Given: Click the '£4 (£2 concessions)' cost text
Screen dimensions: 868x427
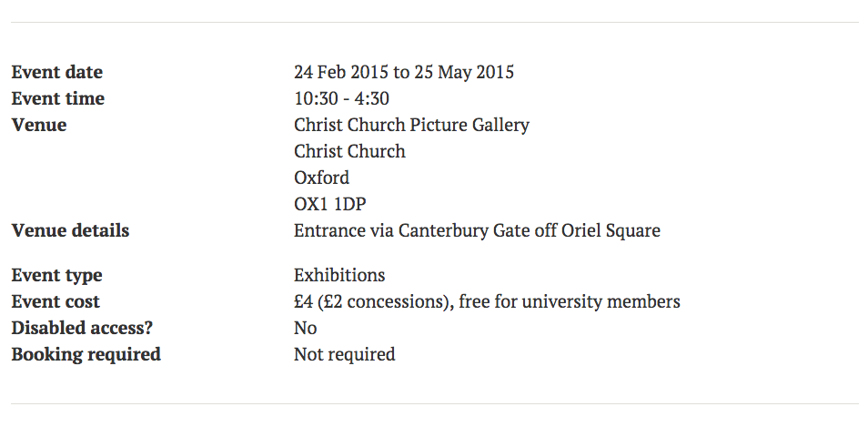Looking at the screenshot, I should [370, 302].
